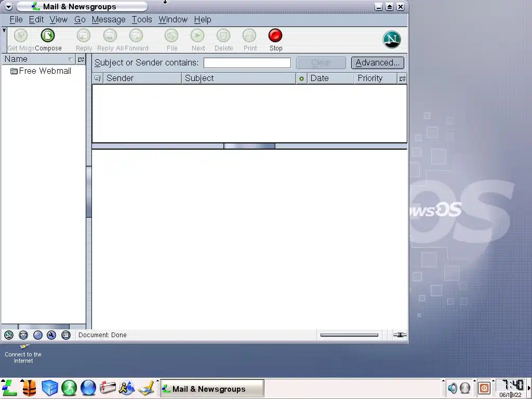This screenshot has width=532, height=399.
Task: Open Navigator from the status bar component icon
Action: [9, 335]
